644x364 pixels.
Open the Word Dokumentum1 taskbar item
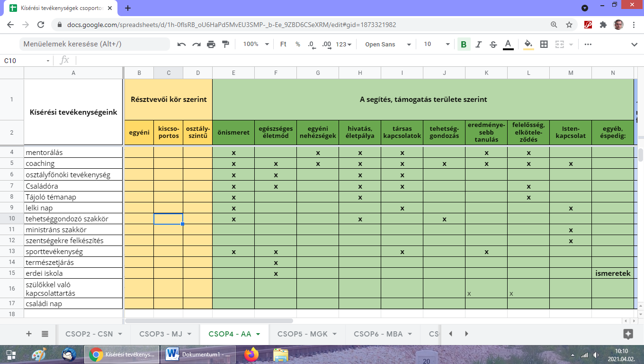tap(198, 355)
